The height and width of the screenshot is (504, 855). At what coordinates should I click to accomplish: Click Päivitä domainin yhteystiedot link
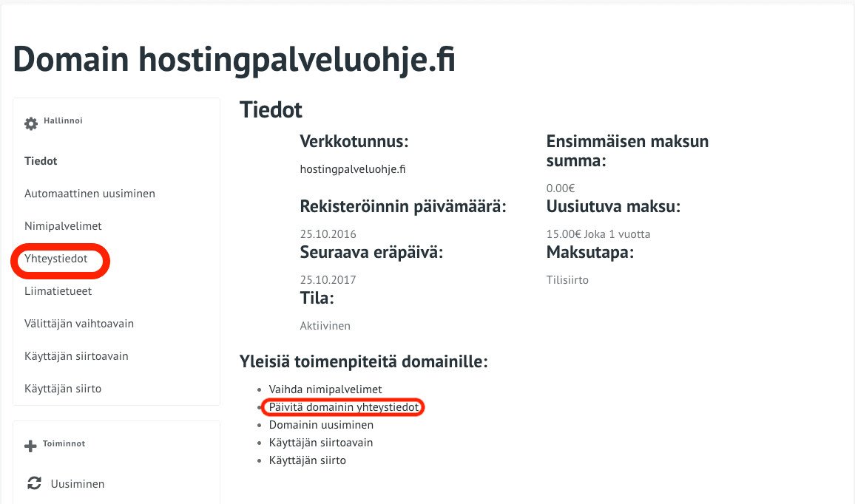[x=345, y=407]
